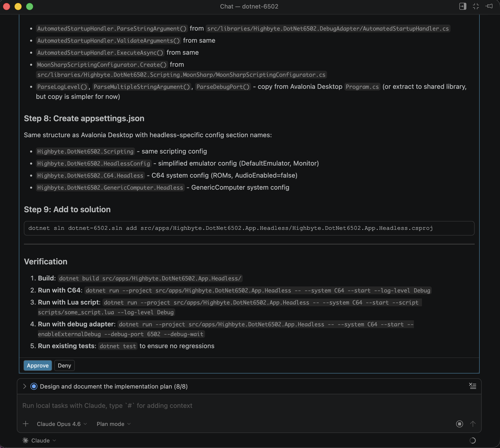
Task: Expand the implementation plan task list
Action: point(25,386)
